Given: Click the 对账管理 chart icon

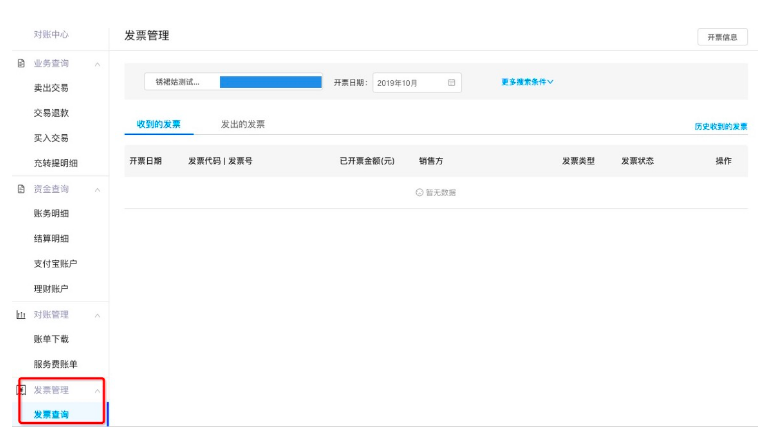Looking at the screenshot, I should (21, 315).
